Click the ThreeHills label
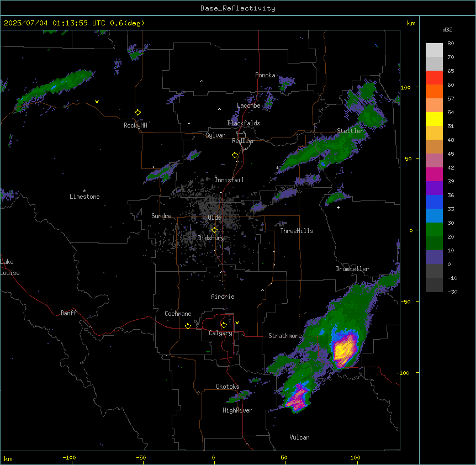The image size is (476, 465). pyautogui.click(x=297, y=231)
